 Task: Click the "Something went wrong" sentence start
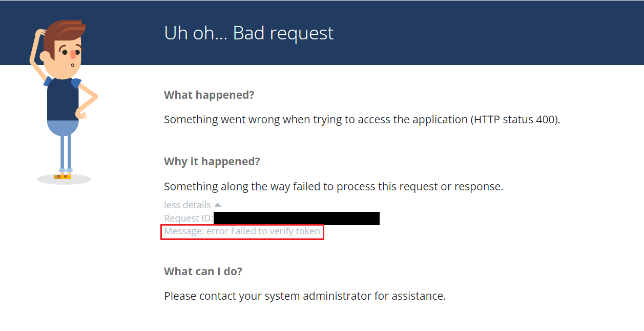click(205, 119)
